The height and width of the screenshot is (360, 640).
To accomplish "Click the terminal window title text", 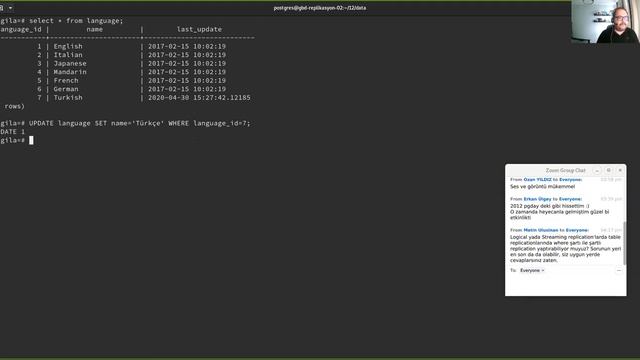I will coord(320,8).
